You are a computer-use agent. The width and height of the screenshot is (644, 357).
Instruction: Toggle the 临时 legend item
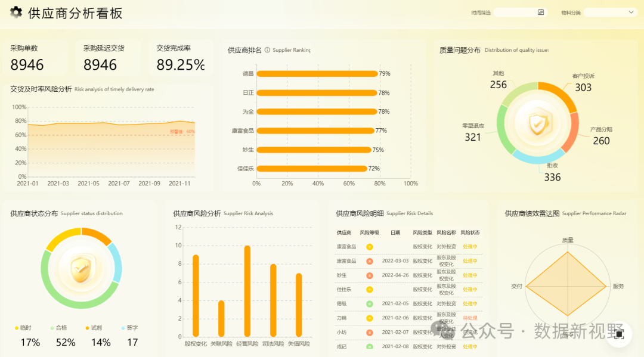24,328
